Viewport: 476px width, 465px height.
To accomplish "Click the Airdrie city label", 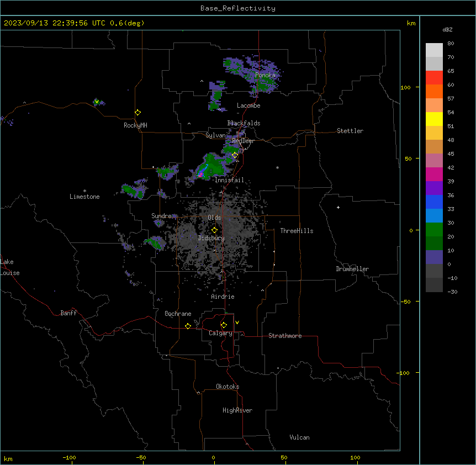I will tap(223, 297).
